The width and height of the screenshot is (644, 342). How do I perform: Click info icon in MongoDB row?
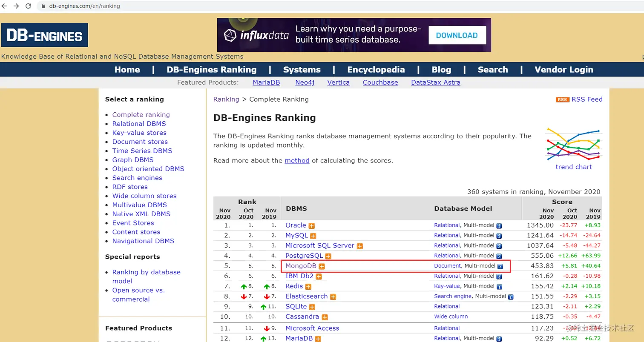click(x=500, y=267)
